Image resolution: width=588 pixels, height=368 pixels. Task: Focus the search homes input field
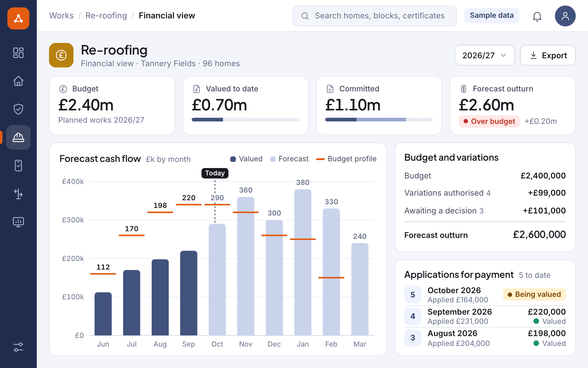coord(375,16)
